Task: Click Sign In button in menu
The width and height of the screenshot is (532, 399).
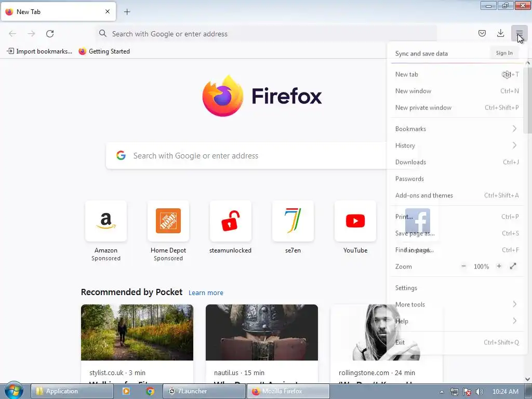Action: pyautogui.click(x=504, y=53)
